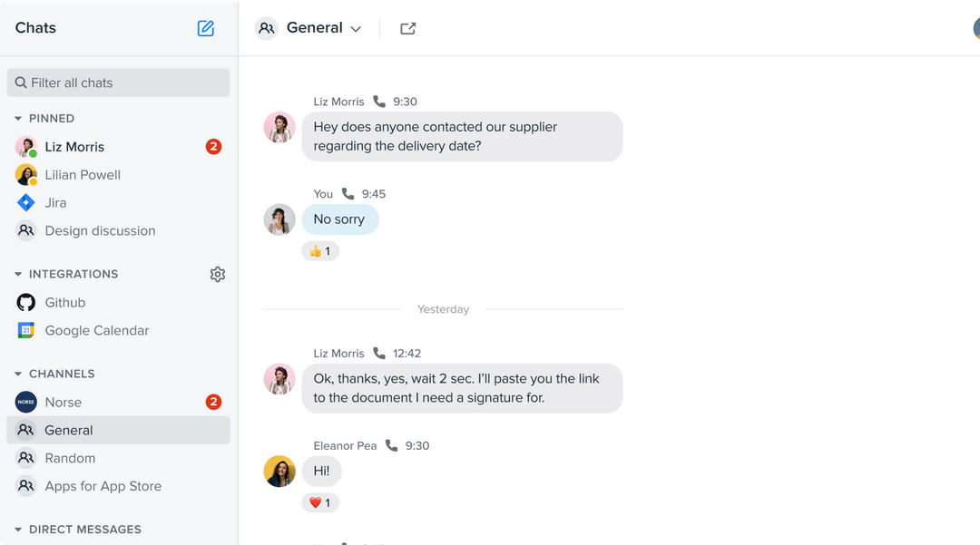Toggle the thumbs-up reaction on 'No sorry'
This screenshot has width=980, height=545.
click(x=319, y=250)
